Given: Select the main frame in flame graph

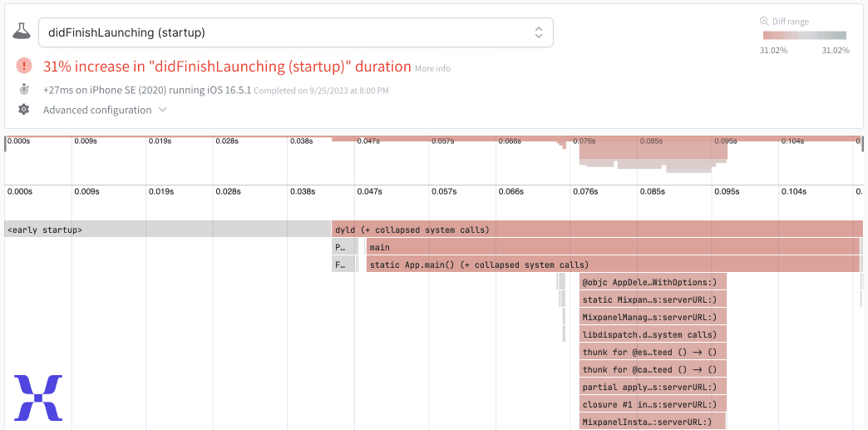Looking at the screenshot, I should pyautogui.click(x=612, y=247).
